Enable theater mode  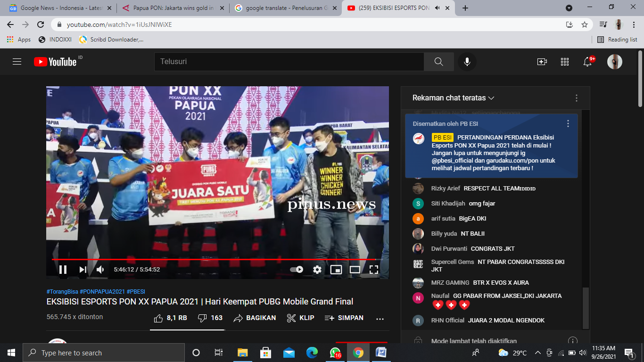355,270
